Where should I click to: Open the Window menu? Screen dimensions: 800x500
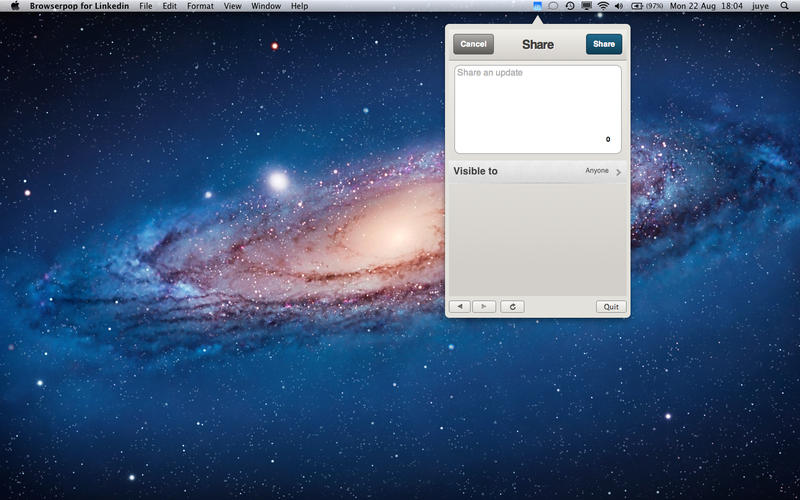click(266, 6)
